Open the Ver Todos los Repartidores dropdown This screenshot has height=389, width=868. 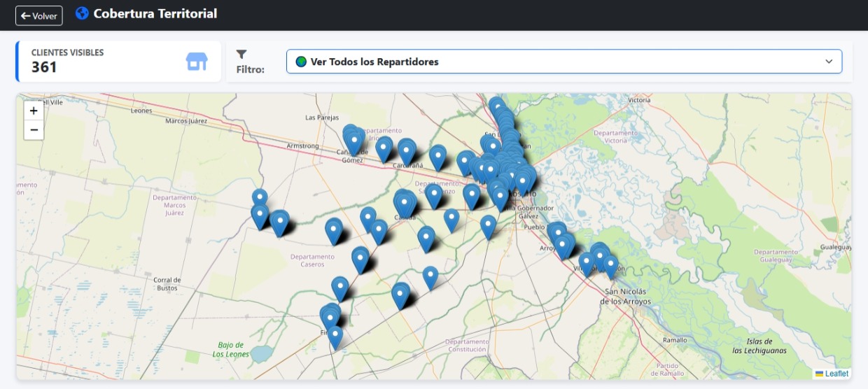(x=564, y=62)
